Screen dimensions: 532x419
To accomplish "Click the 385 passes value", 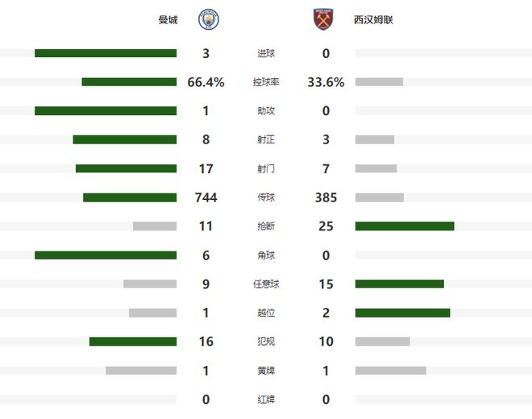I will (x=326, y=197).
